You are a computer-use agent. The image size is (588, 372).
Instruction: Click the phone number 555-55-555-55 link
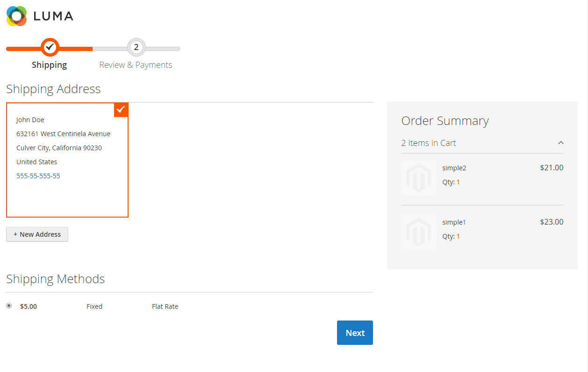(38, 175)
